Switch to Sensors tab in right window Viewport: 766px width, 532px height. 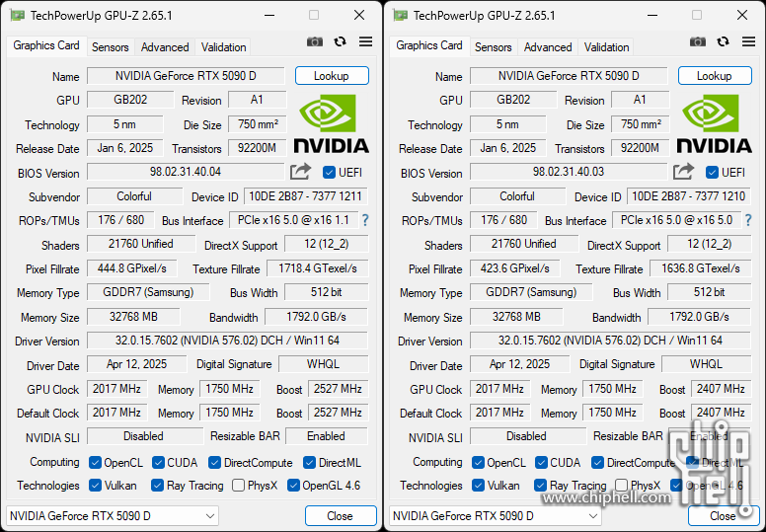point(494,47)
